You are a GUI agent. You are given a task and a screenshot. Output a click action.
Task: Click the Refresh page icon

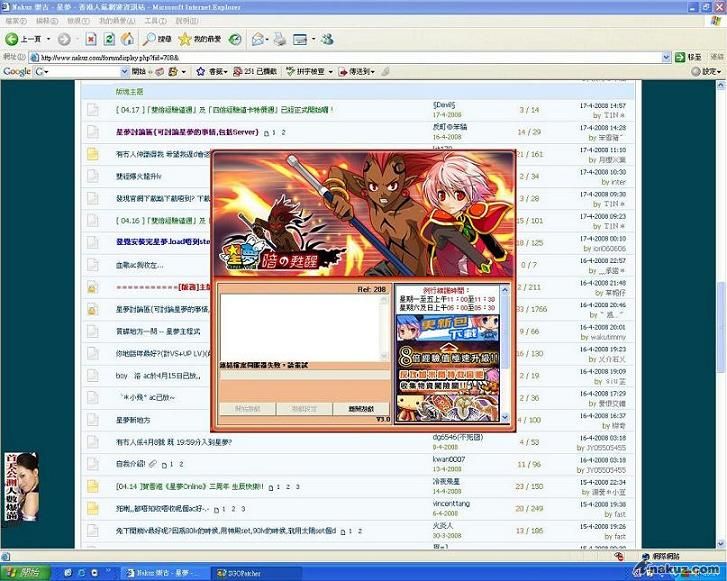pos(108,39)
